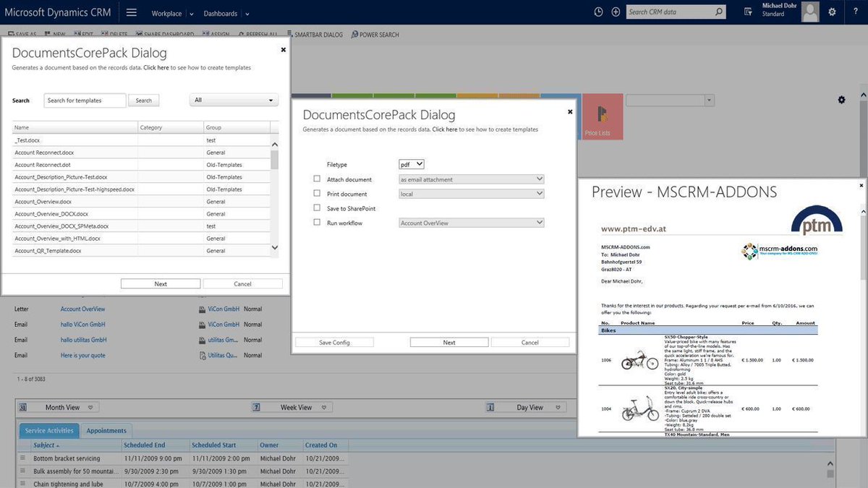Click the Week View calendar icon
The height and width of the screenshot is (488, 868).
(256, 407)
